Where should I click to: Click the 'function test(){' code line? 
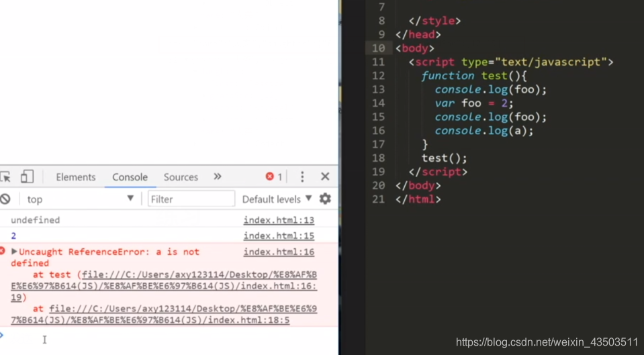click(x=474, y=76)
